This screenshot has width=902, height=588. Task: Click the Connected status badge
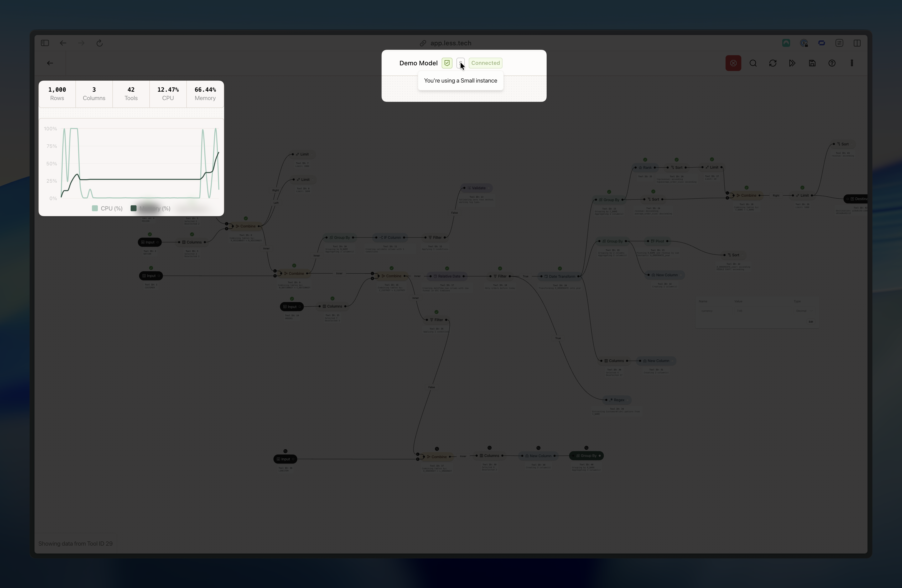pyautogui.click(x=485, y=63)
